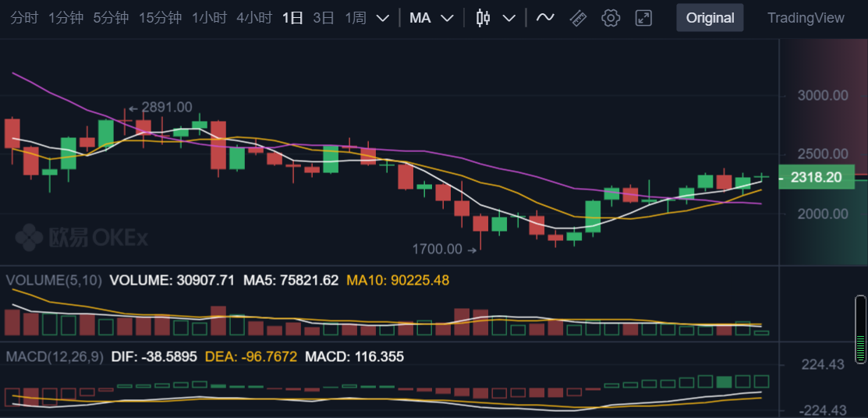Click the 3000.00 price axis label
The image size is (868, 418).
coord(823,95)
